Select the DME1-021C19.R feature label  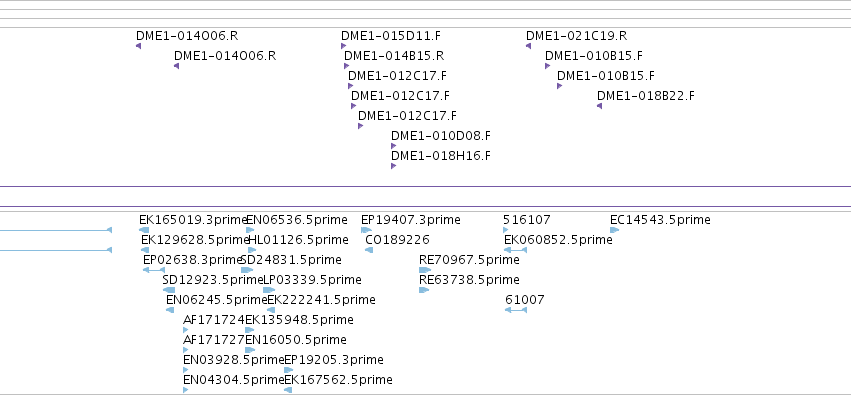click(x=576, y=36)
